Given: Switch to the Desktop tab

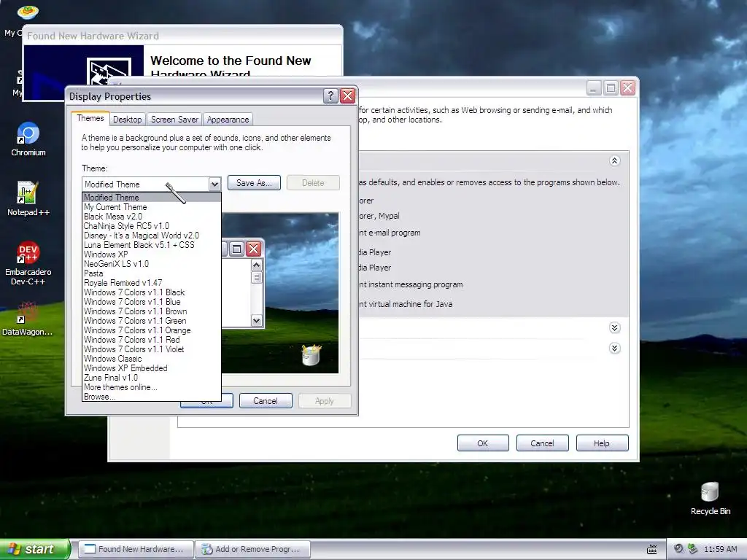Looking at the screenshot, I should point(127,120).
